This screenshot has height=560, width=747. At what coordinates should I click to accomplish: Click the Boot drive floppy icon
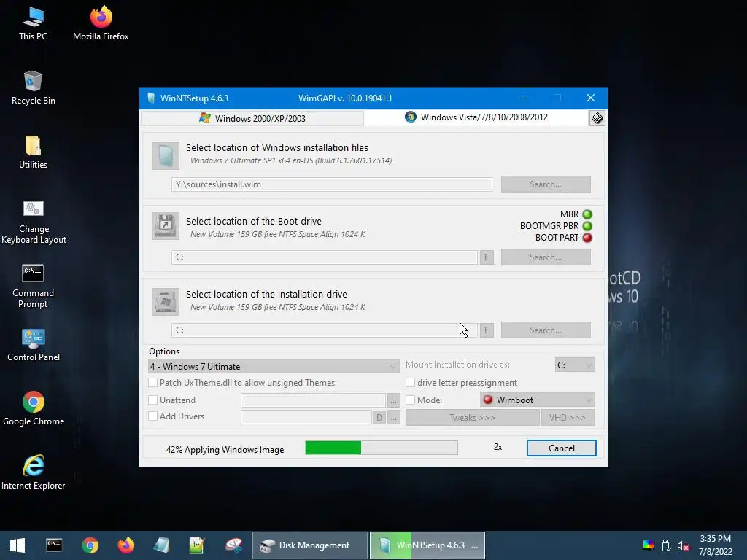(166, 226)
